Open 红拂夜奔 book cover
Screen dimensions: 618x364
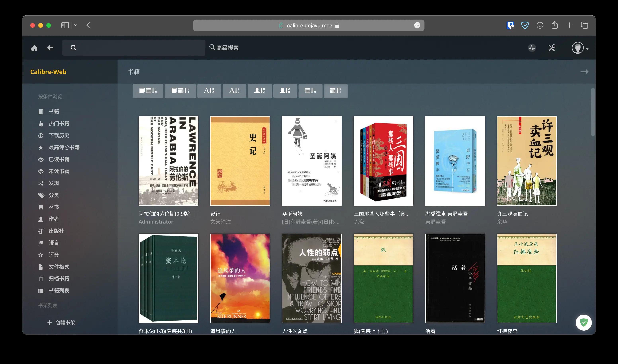coord(527,278)
